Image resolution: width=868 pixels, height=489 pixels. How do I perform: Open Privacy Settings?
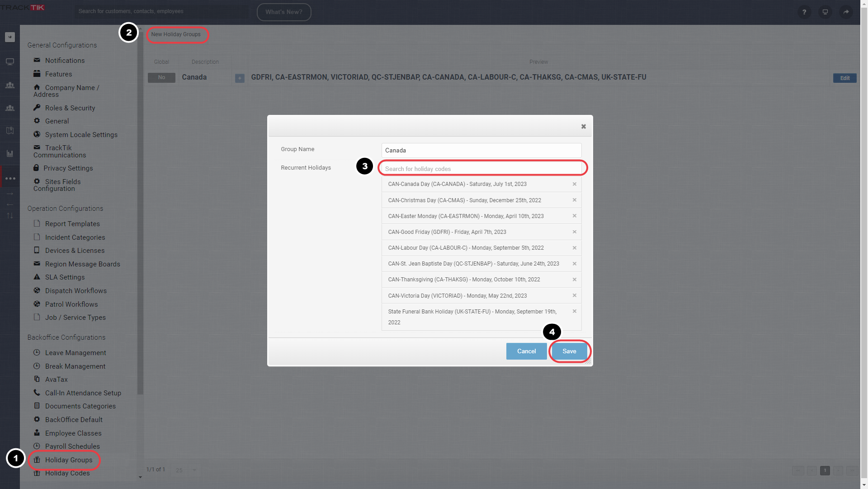point(68,168)
